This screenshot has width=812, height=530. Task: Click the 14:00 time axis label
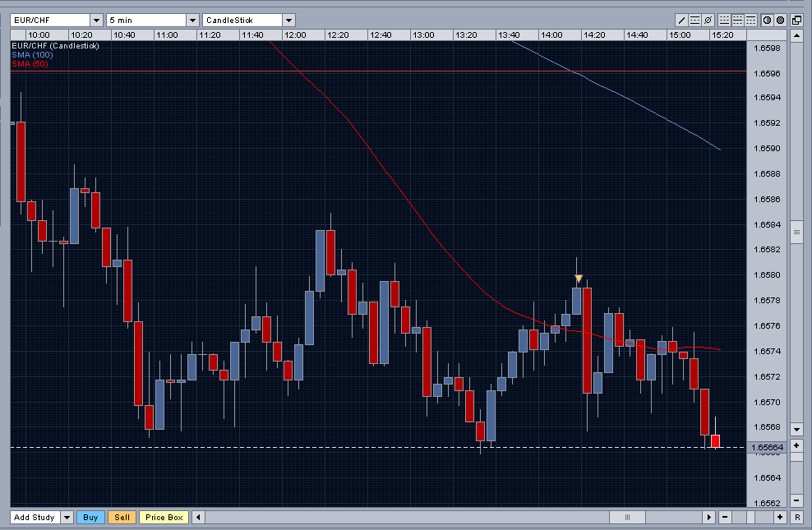click(551, 35)
